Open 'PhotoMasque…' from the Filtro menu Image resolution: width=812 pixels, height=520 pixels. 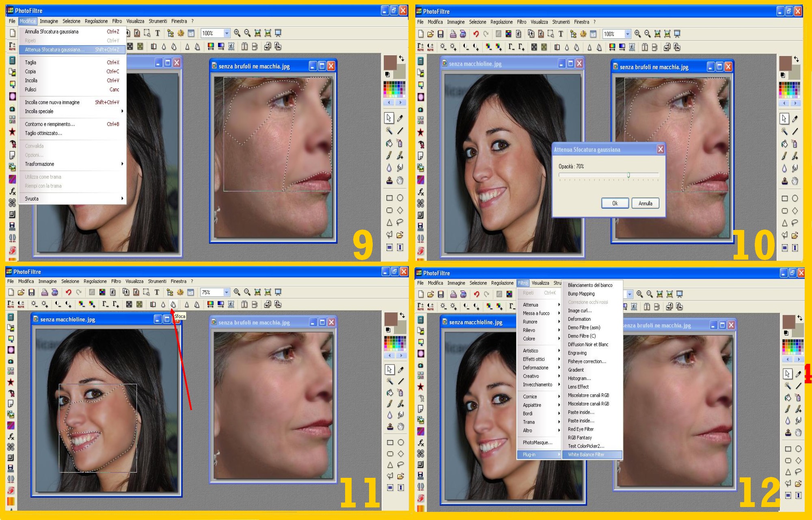pyautogui.click(x=537, y=443)
